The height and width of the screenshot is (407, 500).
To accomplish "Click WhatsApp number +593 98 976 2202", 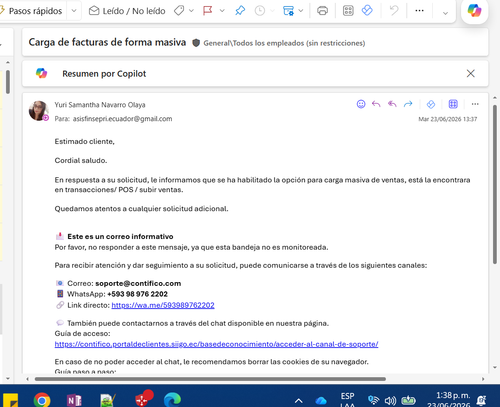I will [137, 294].
